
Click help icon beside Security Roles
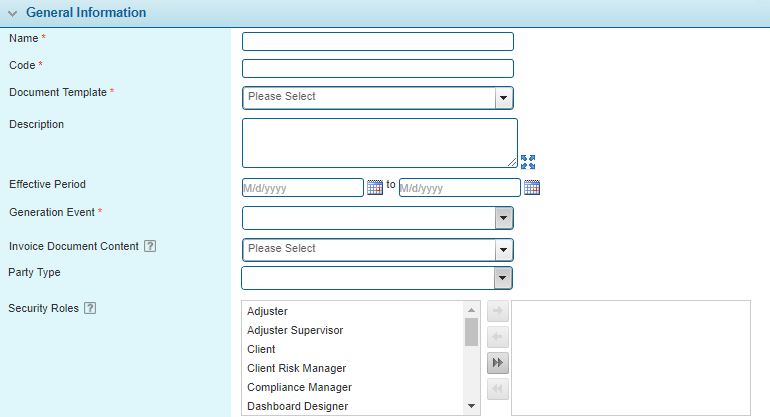click(x=90, y=308)
